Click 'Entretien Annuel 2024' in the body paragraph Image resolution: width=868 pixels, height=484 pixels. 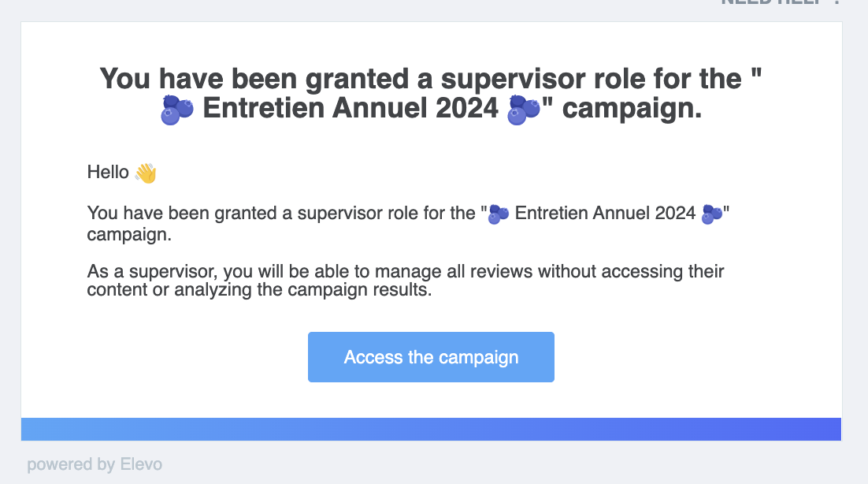point(605,213)
